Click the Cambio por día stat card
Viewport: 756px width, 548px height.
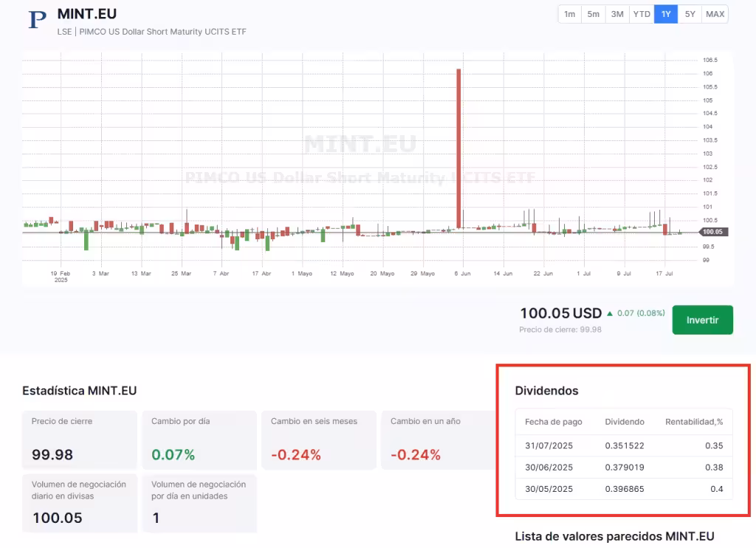coord(199,440)
